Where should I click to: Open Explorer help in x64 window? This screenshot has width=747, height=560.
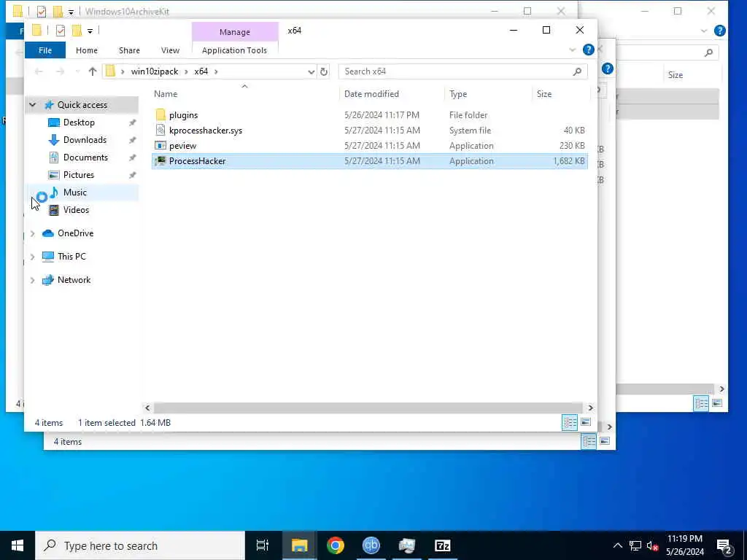[589, 50]
